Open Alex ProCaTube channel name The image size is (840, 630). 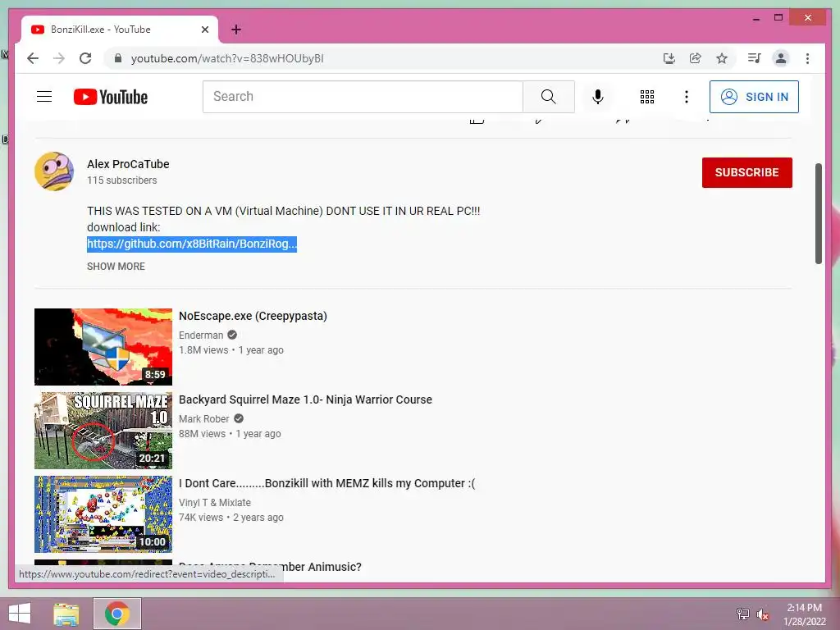(128, 164)
